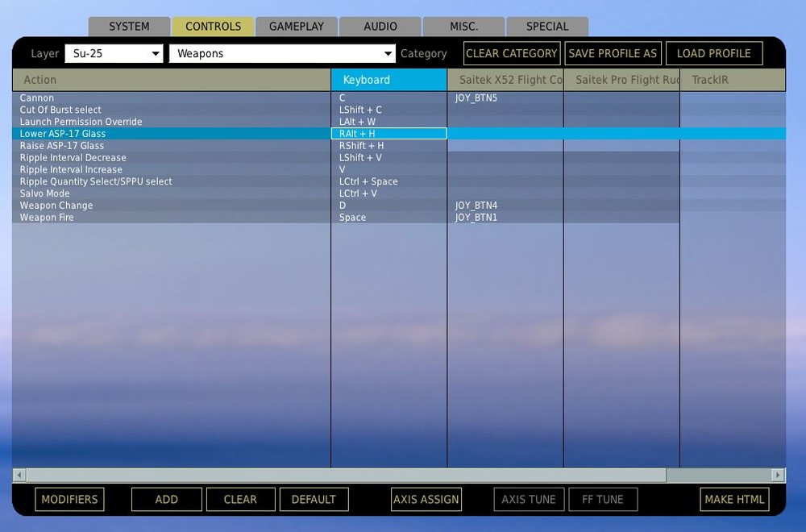Click the LAlt + W keyboard binding
This screenshot has height=532, width=806.
click(389, 122)
